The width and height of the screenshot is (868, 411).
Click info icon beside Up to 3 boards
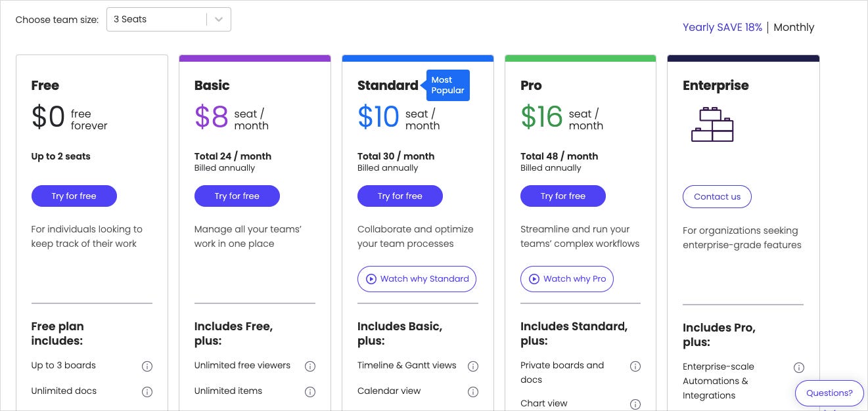(147, 366)
